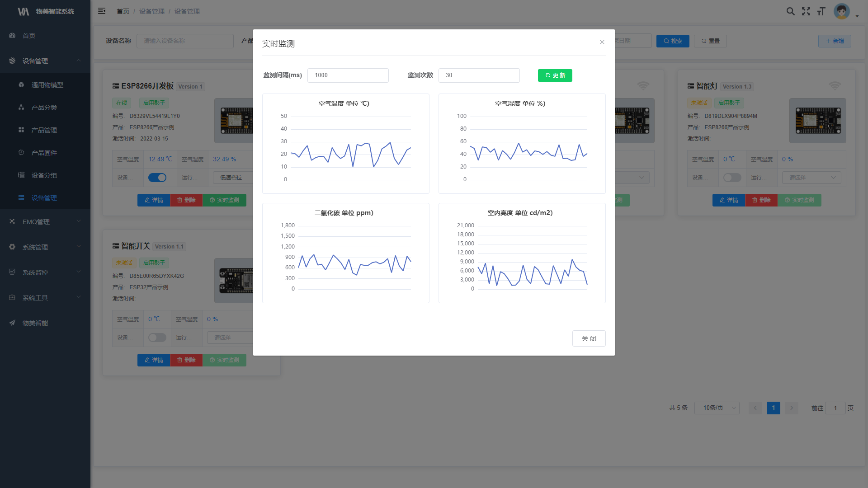
Task: Toggle 智能灯 device status switch
Action: 732,178
